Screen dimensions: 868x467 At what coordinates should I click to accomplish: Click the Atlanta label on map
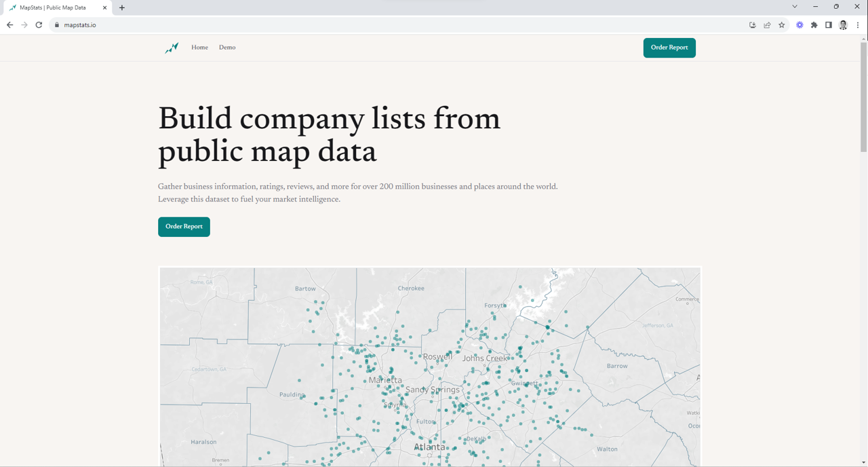[430, 447]
